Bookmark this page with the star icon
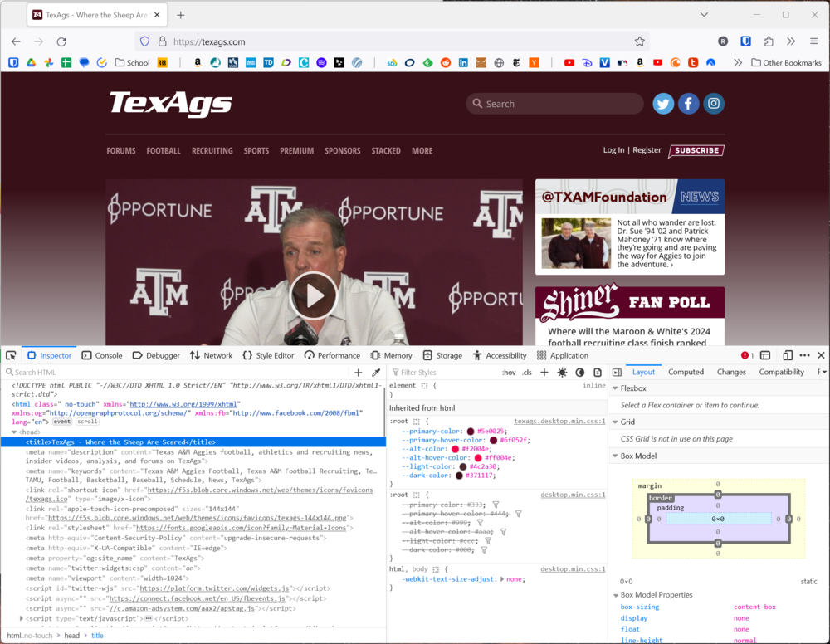 click(x=639, y=41)
